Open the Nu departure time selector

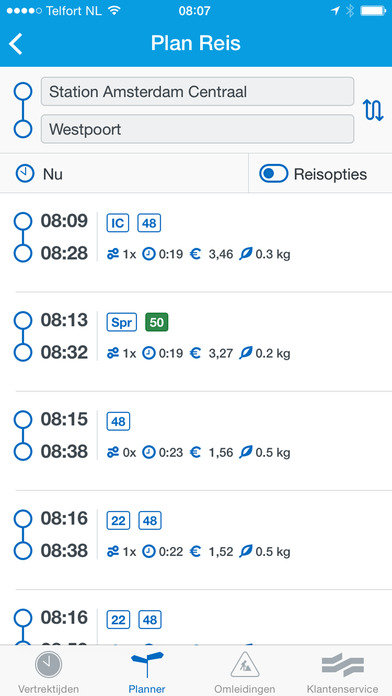[x=124, y=174]
